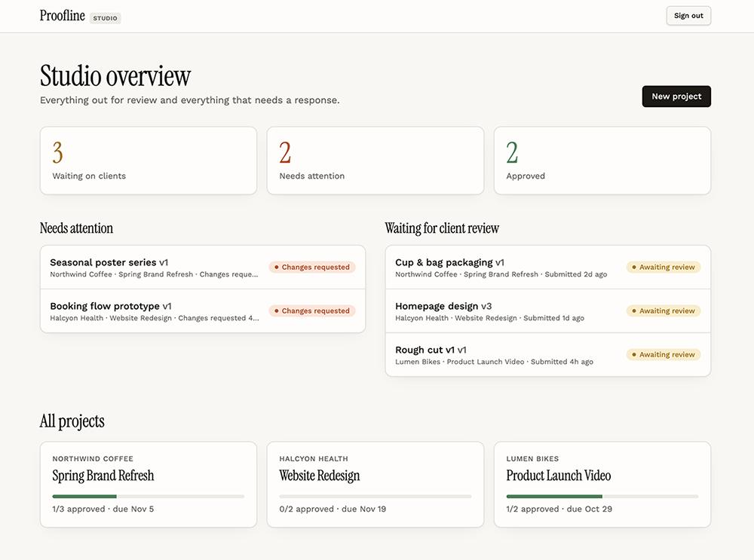This screenshot has width=754, height=560.
Task: Click Awaiting review badge on Homepage design
Action: coord(664,311)
